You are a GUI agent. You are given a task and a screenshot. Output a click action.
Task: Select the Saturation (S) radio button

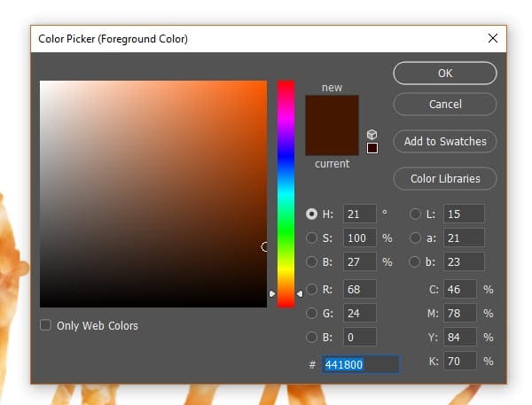click(x=311, y=238)
